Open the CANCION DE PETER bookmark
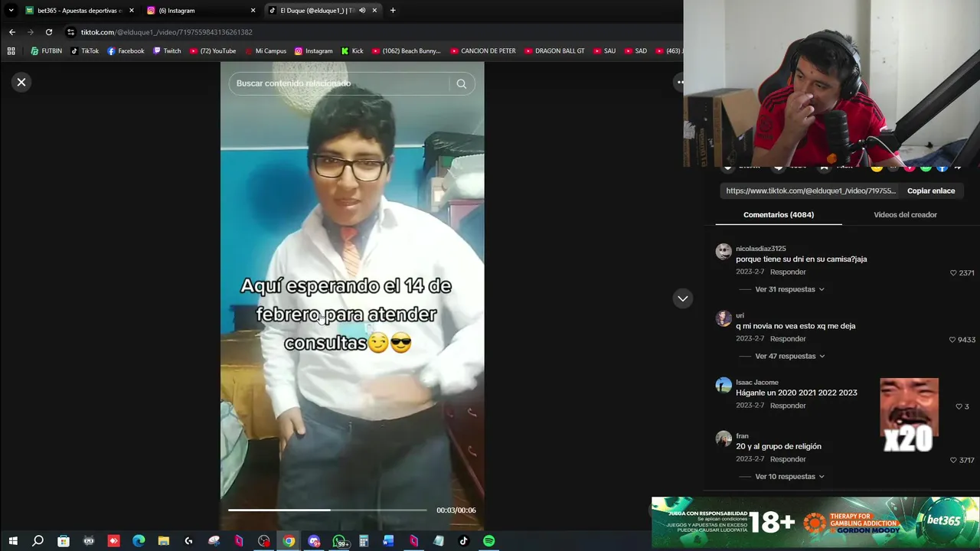The width and height of the screenshot is (980, 551). point(482,51)
